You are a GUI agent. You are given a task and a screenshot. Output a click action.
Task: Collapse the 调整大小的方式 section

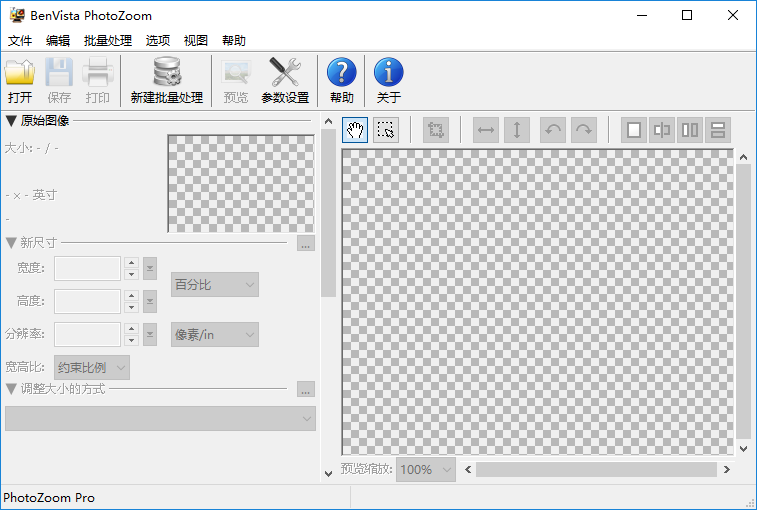pos(11,389)
